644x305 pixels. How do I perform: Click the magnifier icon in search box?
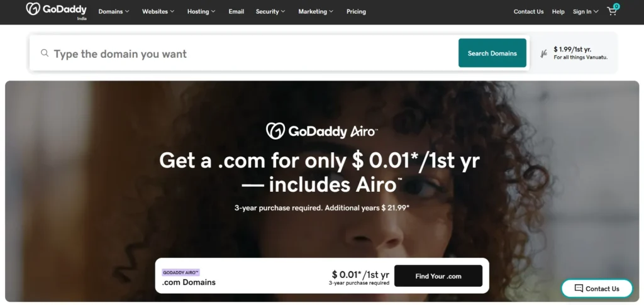(x=45, y=53)
